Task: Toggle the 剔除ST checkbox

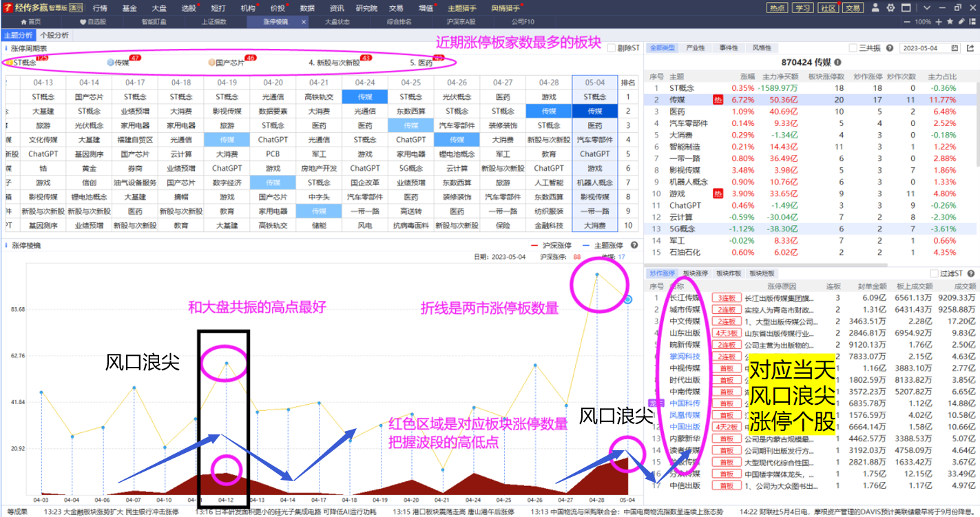Action: coord(612,48)
